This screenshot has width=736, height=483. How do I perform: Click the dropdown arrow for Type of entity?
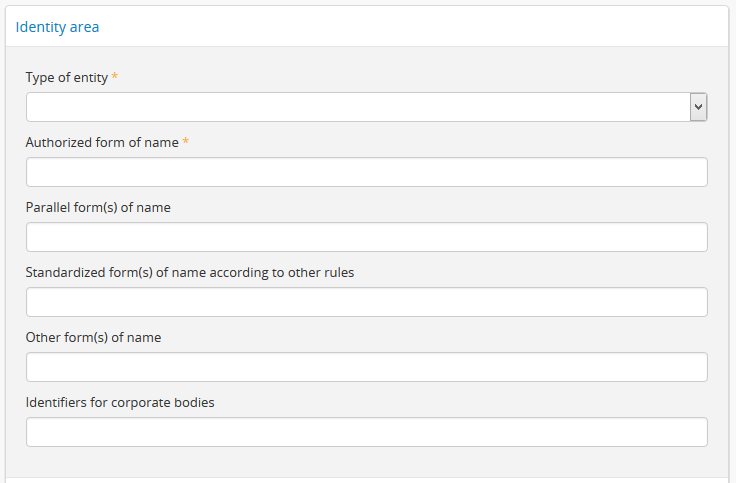click(x=698, y=107)
